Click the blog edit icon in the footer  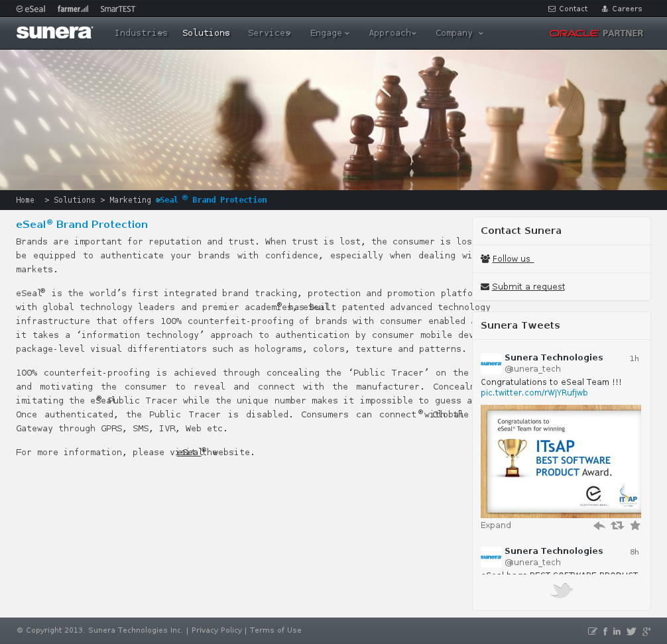592,631
